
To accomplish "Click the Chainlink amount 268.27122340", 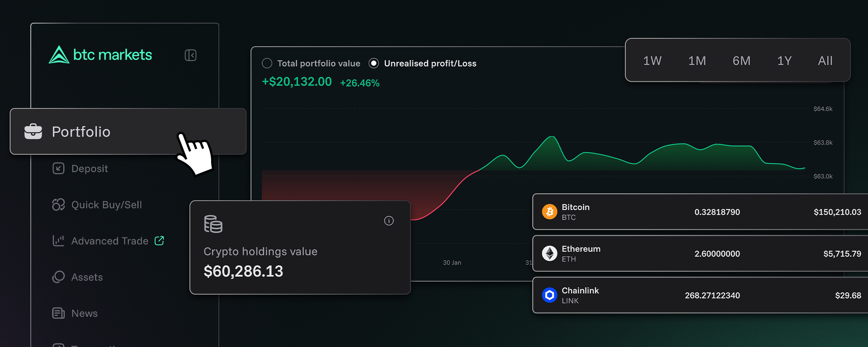I will click(x=712, y=296).
